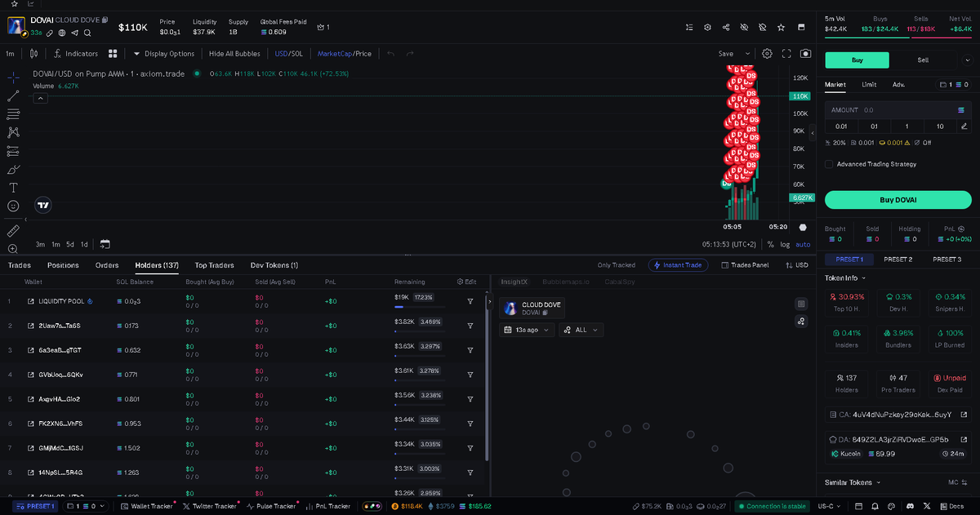Open the 13s ago time range dropdown

pyautogui.click(x=527, y=330)
